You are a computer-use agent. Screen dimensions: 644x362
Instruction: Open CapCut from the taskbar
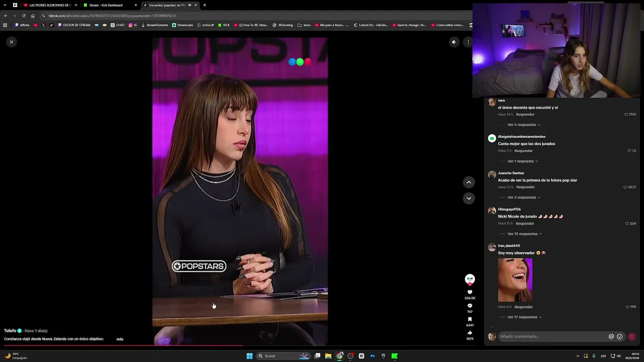(361, 356)
